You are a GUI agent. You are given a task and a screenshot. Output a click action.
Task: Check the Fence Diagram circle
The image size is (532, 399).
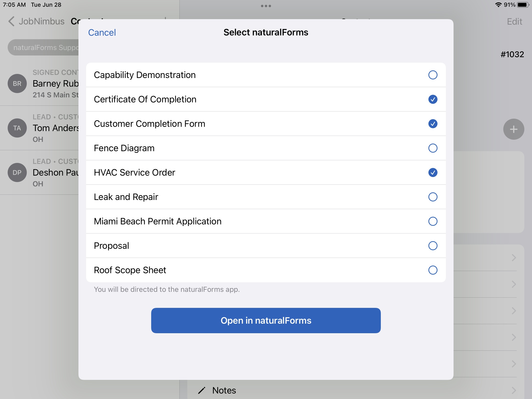[x=433, y=148]
